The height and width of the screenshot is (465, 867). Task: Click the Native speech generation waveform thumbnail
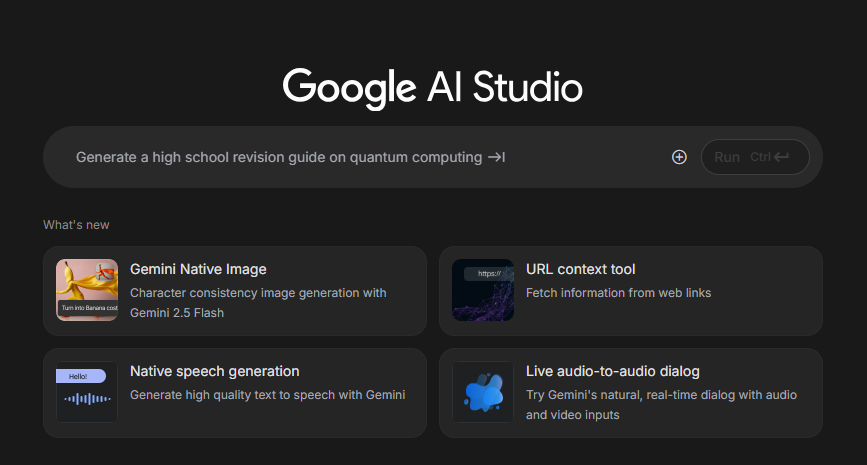point(87,392)
